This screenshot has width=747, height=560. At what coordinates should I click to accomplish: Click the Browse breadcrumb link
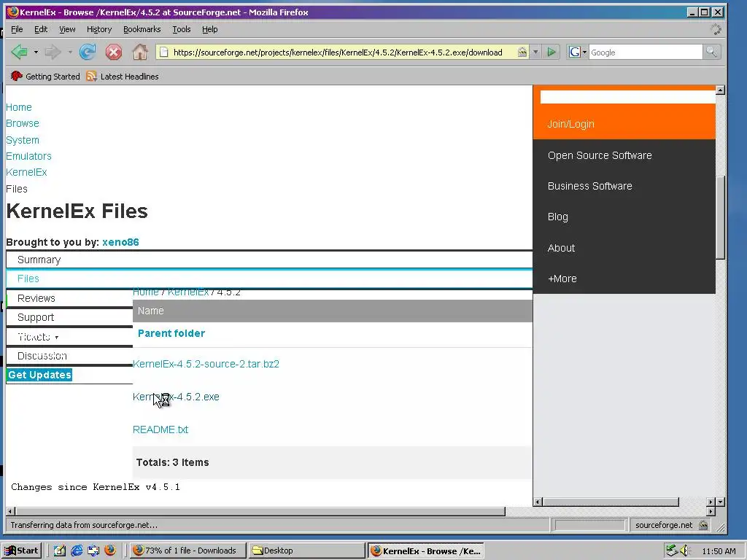(x=23, y=123)
